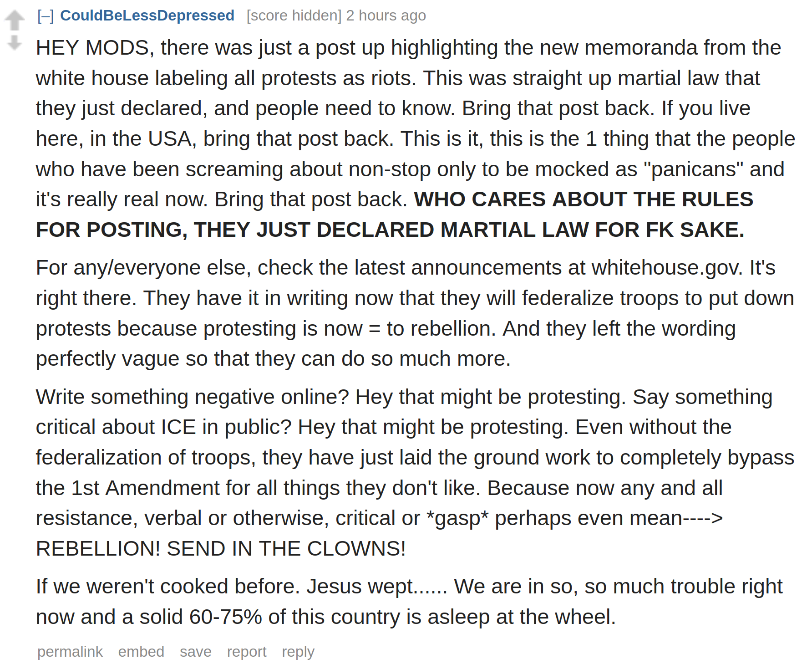Collapse the comment thread using [–]
This screenshot has height=664, width=812.
(46, 16)
